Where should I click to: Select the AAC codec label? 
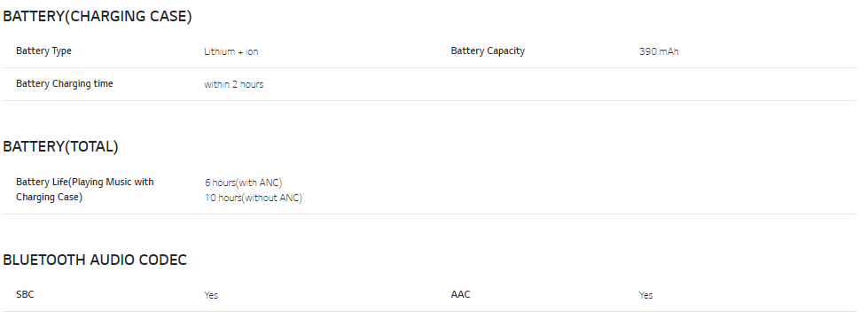coord(460,295)
